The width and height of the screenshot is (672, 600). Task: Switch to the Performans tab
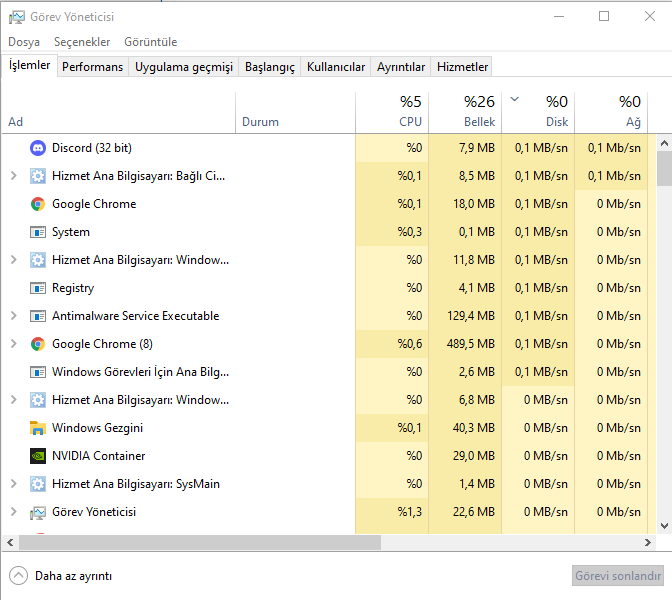[x=93, y=67]
